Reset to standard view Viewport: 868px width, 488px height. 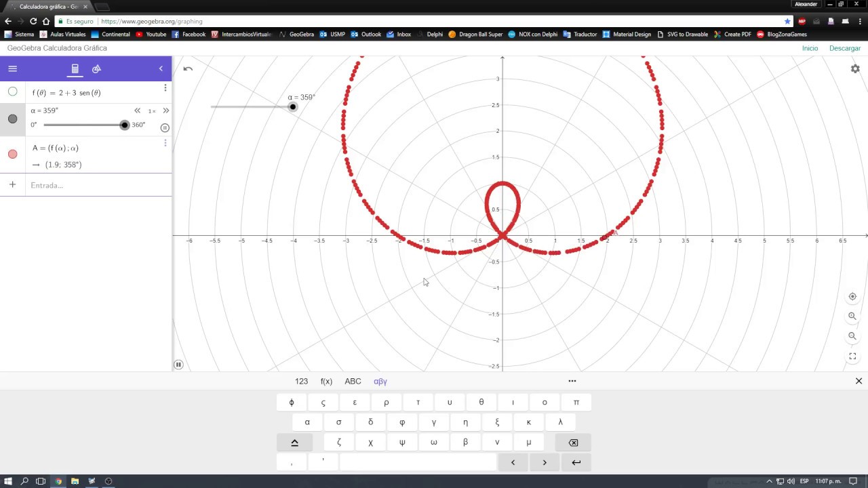tap(852, 296)
